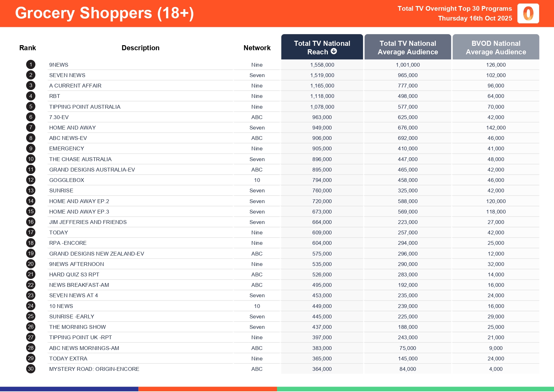
Task: Click the rank 24 circle badge
Action: [x=31, y=306]
